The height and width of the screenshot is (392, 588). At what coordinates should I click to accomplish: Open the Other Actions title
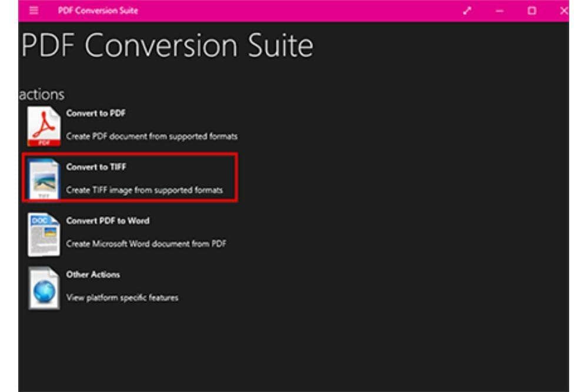[x=93, y=274]
